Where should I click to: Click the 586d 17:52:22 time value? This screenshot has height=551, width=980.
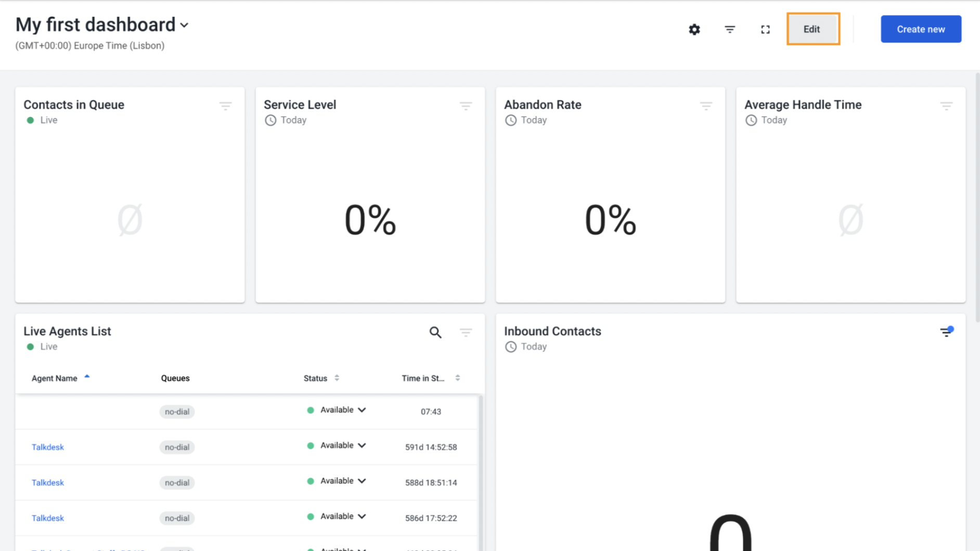431,518
